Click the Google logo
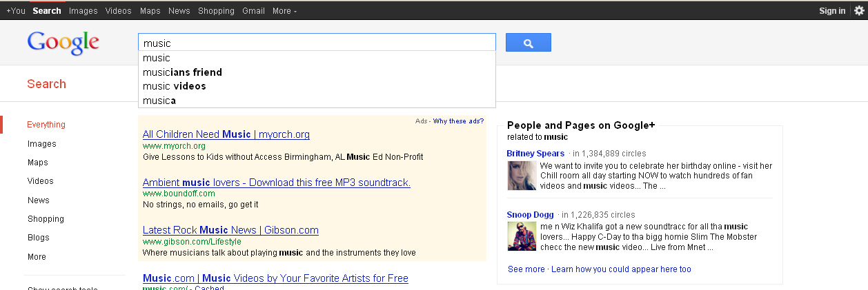This screenshot has height=290, width=868. [x=63, y=43]
